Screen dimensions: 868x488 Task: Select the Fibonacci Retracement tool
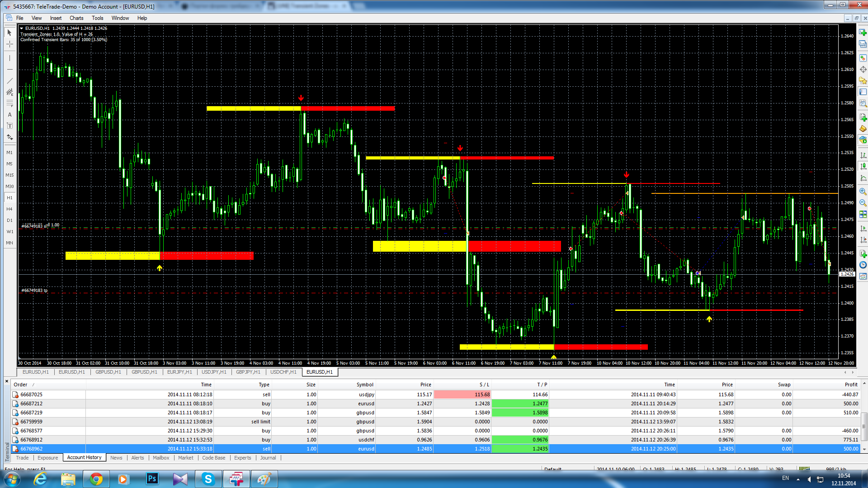[x=9, y=103]
